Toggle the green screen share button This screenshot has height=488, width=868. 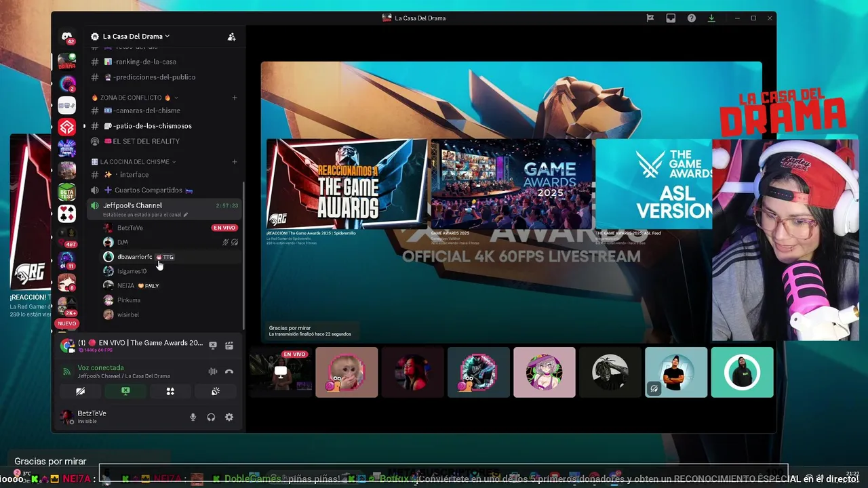coord(125,391)
